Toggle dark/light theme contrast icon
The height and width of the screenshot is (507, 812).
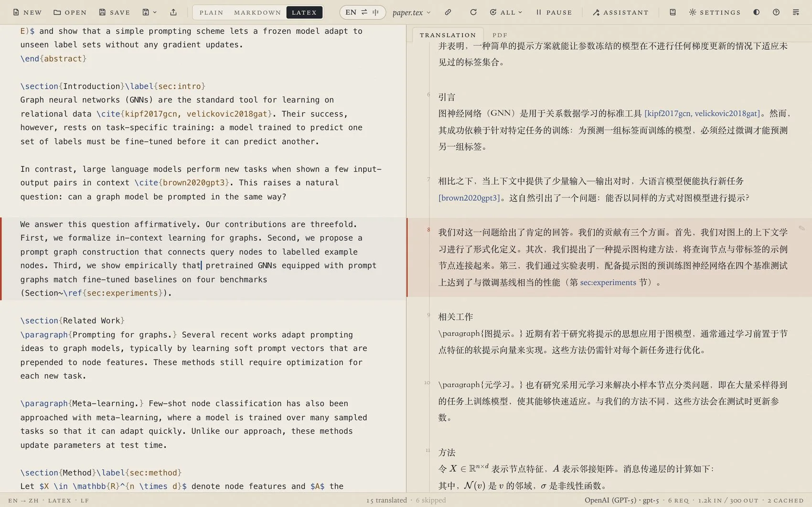(x=757, y=12)
